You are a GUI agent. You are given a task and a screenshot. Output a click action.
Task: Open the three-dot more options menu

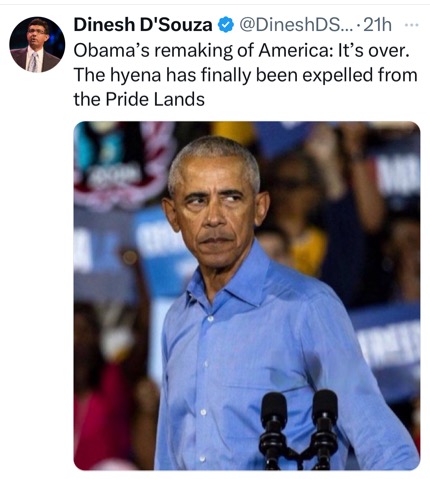coord(411,25)
